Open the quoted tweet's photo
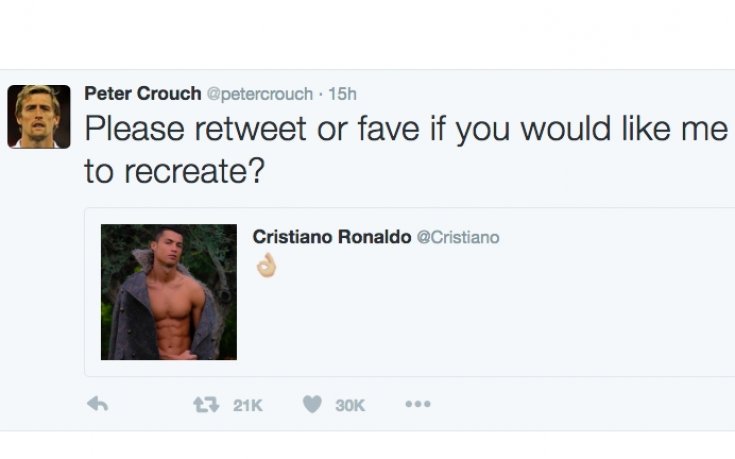The image size is (735, 459). 169,292
